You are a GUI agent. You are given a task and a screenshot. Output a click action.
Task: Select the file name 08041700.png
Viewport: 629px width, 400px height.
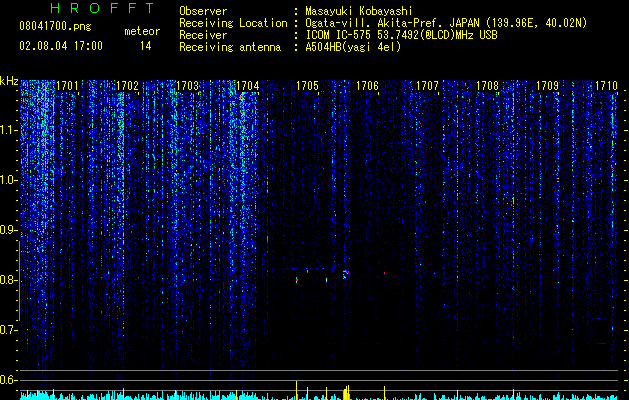coord(55,26)
